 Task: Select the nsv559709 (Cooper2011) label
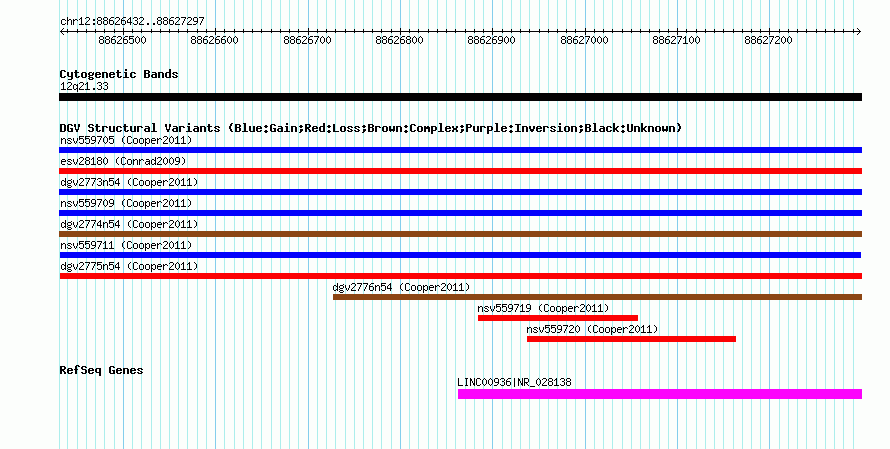[126, 203]
